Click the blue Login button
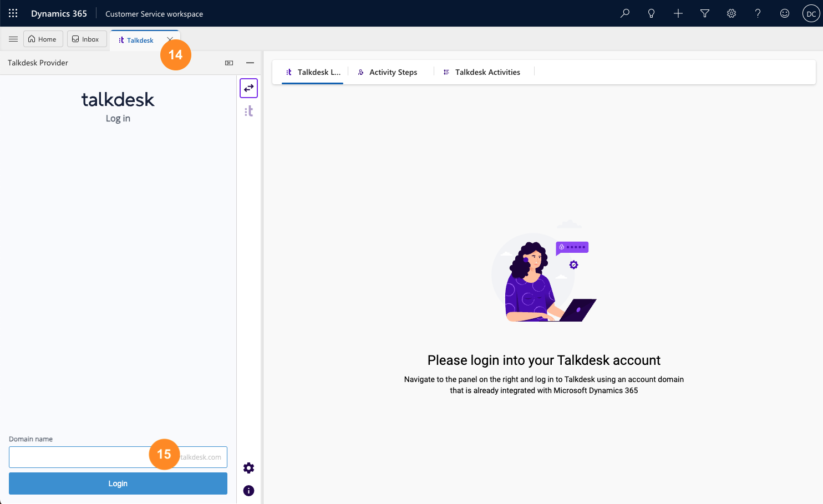 pos(118,483)
